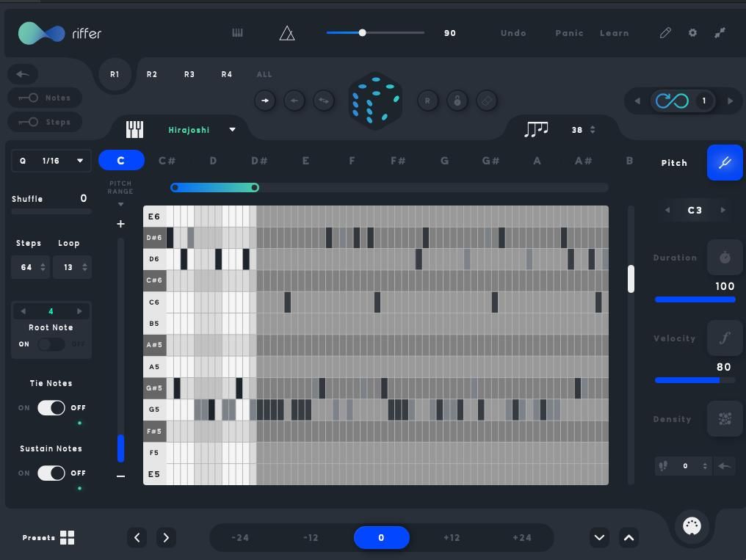
Task: Click the left arrow shift button
Action: pyautogui.click(x=294, y=101)
